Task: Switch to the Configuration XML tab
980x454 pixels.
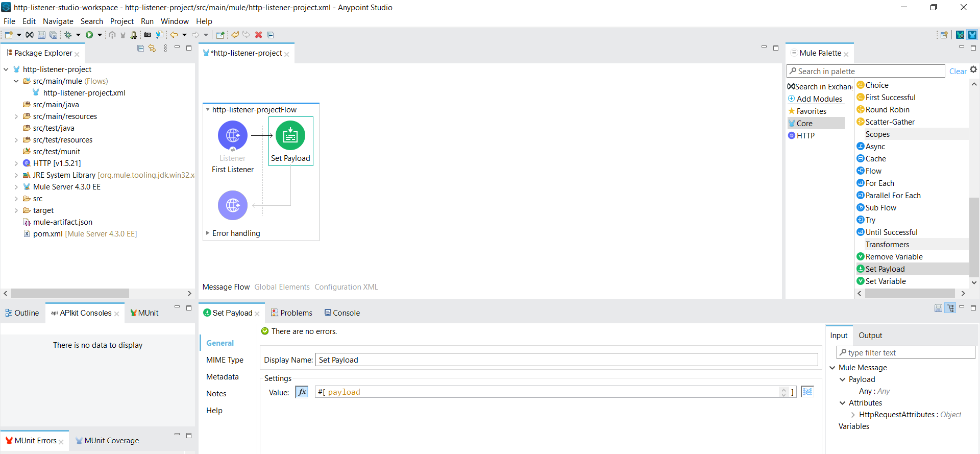Action: pos(346,287)
